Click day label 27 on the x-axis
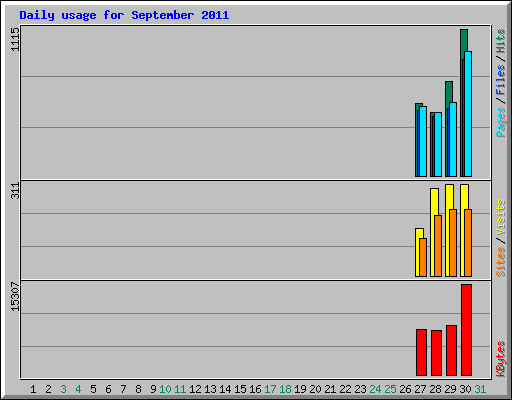This screenshot has height=400, width=512. coord(420,389)
